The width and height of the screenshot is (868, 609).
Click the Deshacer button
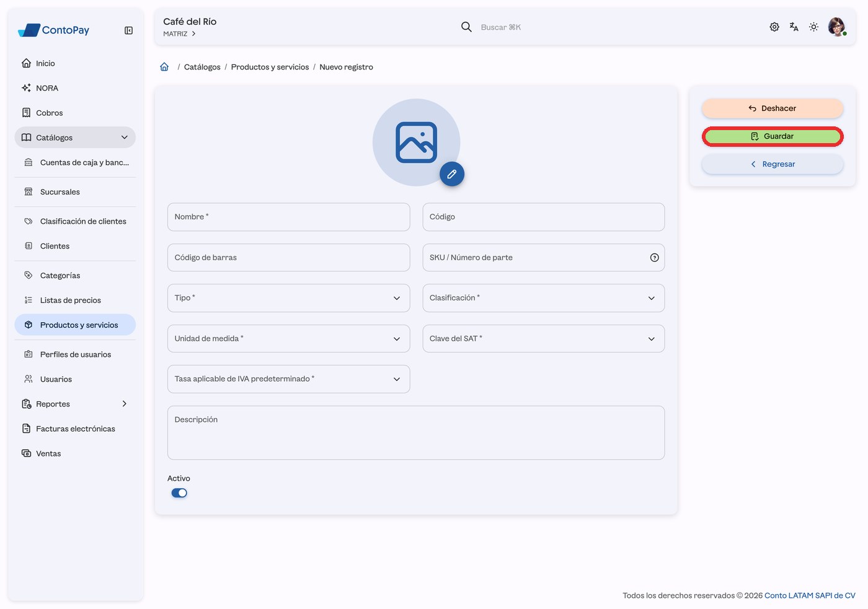tap(773, 108)
